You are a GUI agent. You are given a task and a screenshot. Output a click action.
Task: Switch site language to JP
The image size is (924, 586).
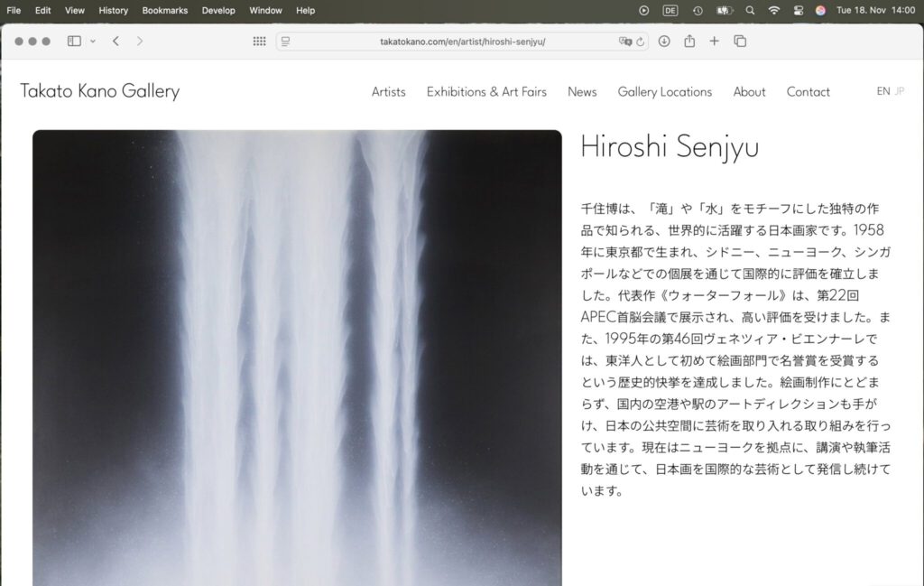point(899,91)
